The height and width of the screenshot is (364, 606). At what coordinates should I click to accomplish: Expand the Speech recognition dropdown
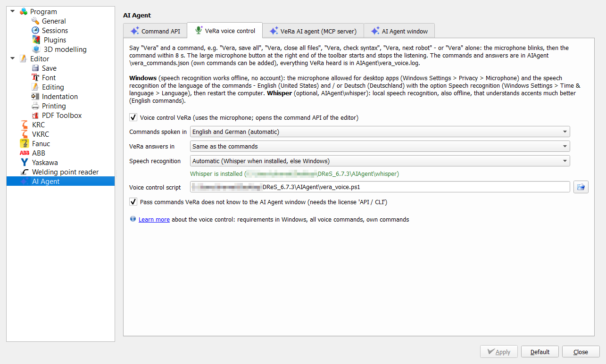(380, 161)
